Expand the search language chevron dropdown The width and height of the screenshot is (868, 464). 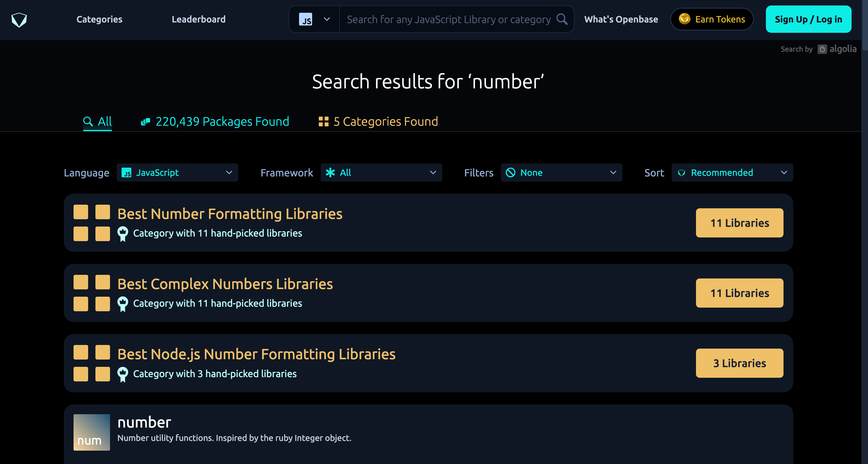coord(326,19)
